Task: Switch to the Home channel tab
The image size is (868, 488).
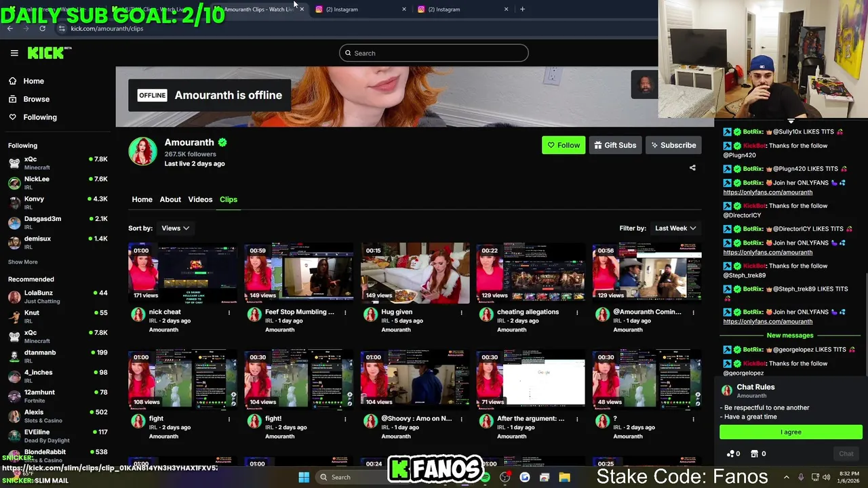Action: pyautogui.click(x=142, y=199)
